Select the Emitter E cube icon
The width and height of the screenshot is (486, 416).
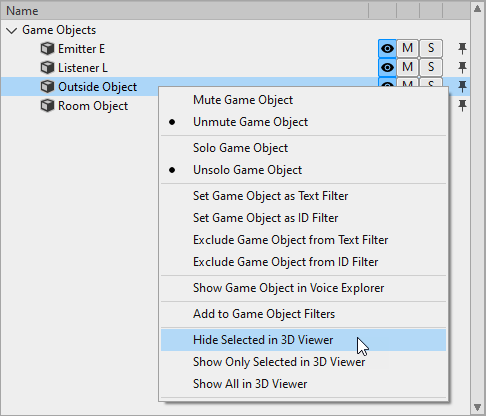click(x=47, y=49)
